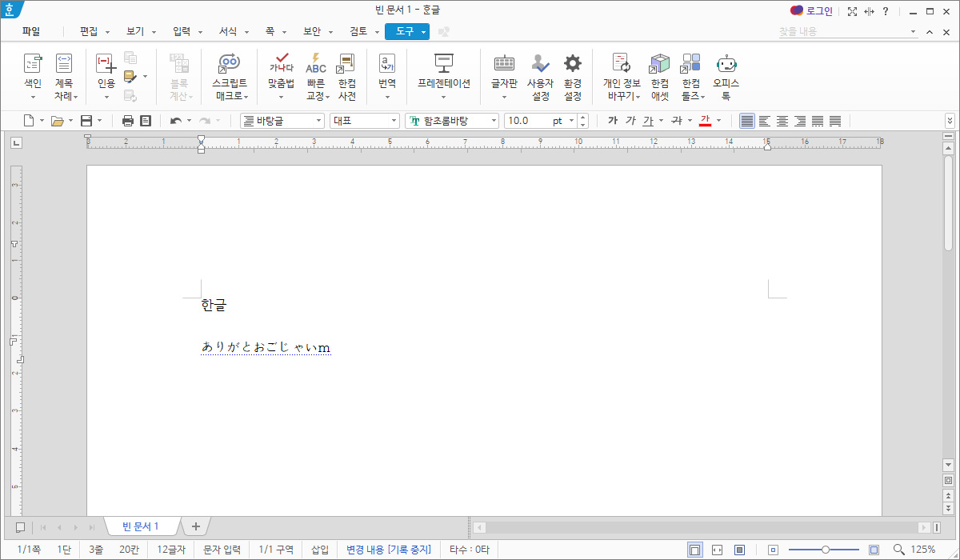Image resolution: width=960 pixels, height=560 pixels.
Task: Open 오피스 톡 robot chat icon
Action: (726, 63)
